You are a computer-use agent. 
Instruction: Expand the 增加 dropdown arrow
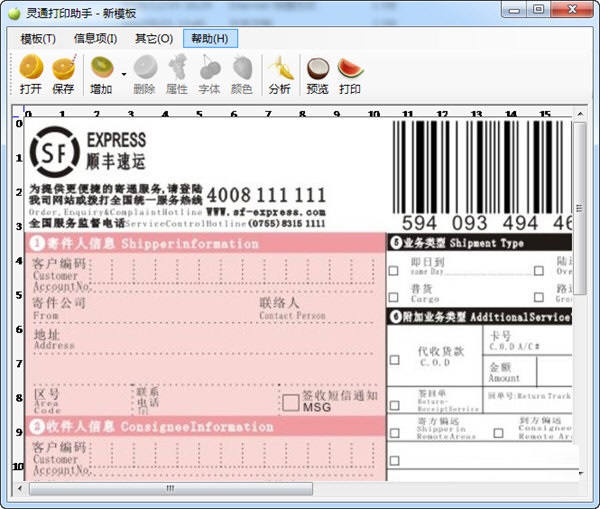coord(124,74)
